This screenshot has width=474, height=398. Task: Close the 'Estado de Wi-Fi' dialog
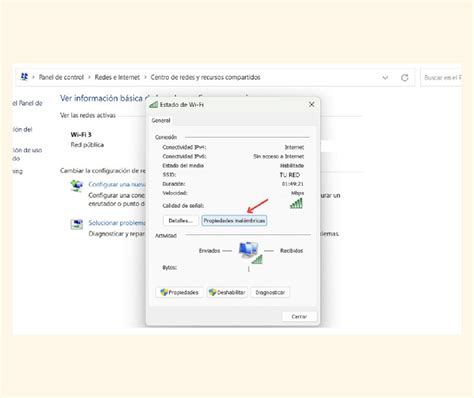[x=311, y=105]
